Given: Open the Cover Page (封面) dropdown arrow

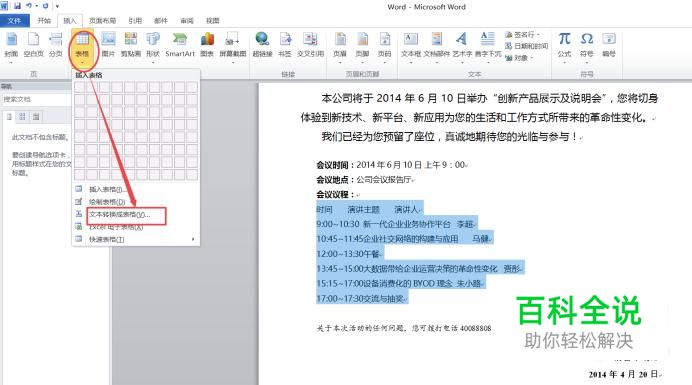Looking at the screenshot, I should tap(11, 62).
